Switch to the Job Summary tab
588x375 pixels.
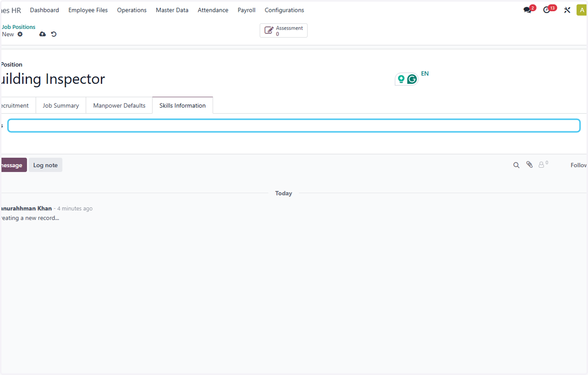tap(61, 105)
